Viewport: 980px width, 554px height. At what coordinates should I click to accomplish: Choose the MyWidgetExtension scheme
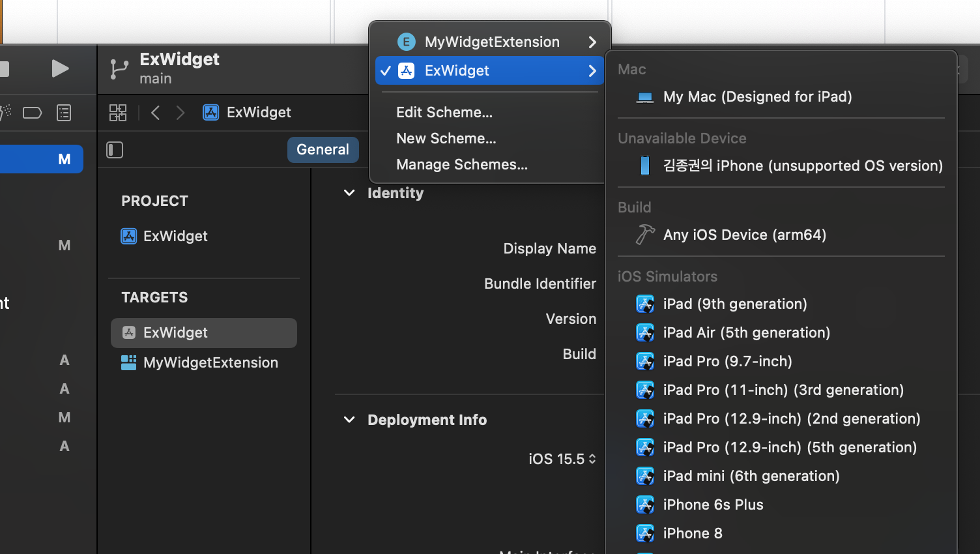(490, 42)
